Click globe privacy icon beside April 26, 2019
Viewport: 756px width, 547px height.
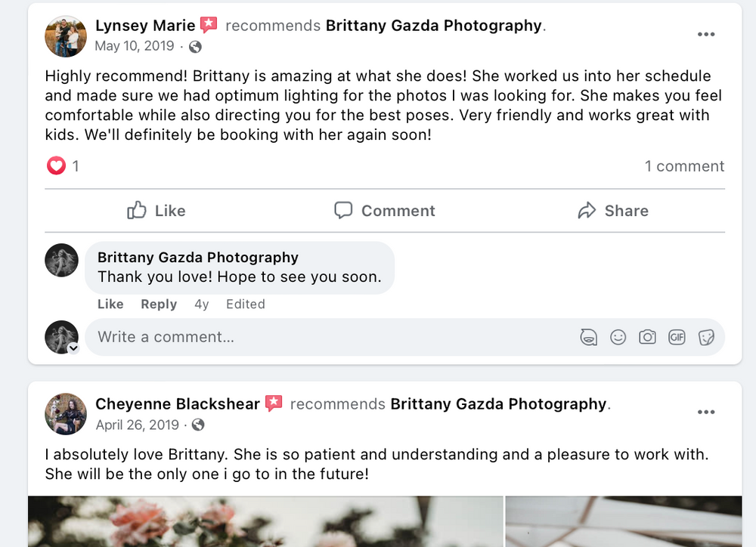198,425
